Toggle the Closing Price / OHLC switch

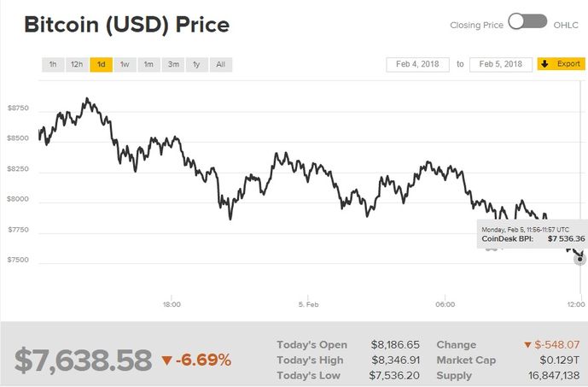click(x=527, y=22)
